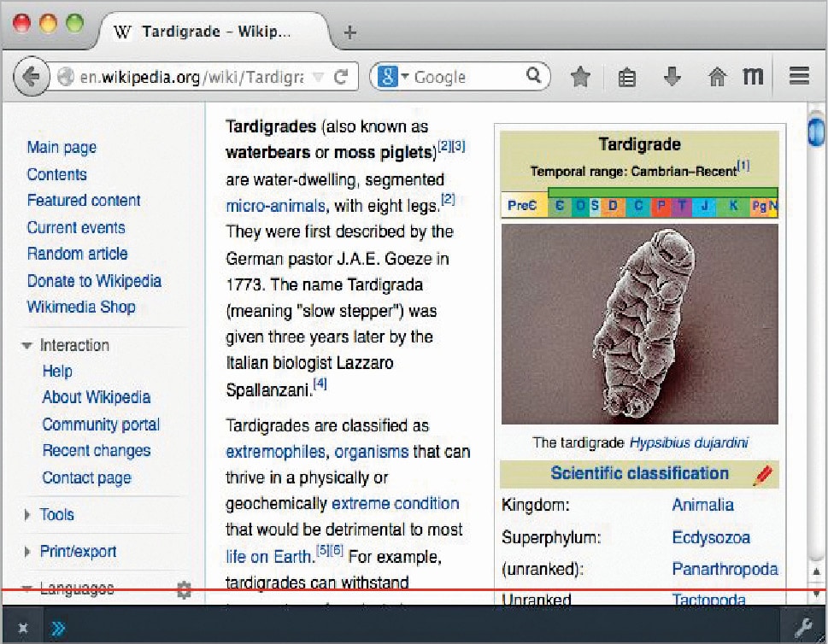Click the scrollbar up arrow
This screenshot has height=644, width=828.
point(816,571)
